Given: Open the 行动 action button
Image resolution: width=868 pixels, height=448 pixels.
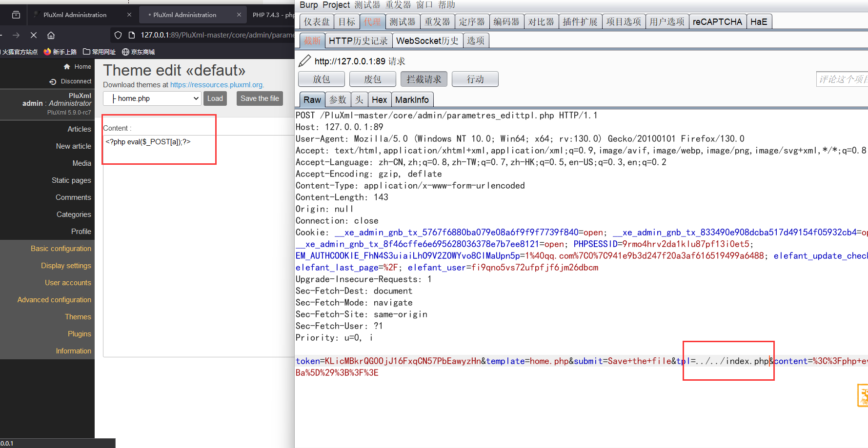Looking at the screenshot, I should [475, 79].
